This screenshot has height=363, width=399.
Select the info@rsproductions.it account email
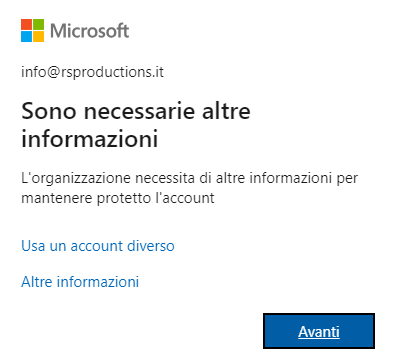point(92,72)
